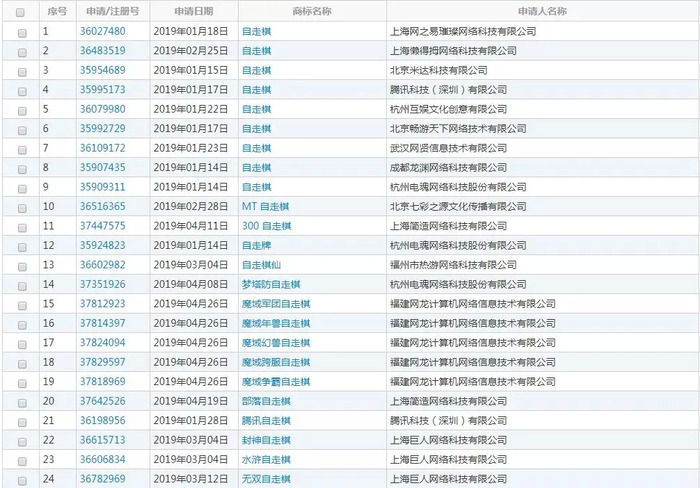
Task: Open application number 36109172
Action: tap(103, 148)
